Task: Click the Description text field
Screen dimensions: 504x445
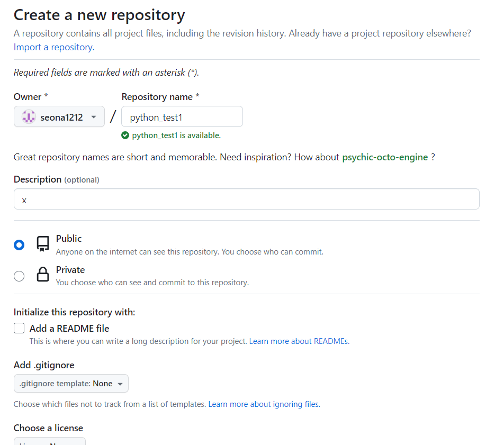Action: point(247,199)
